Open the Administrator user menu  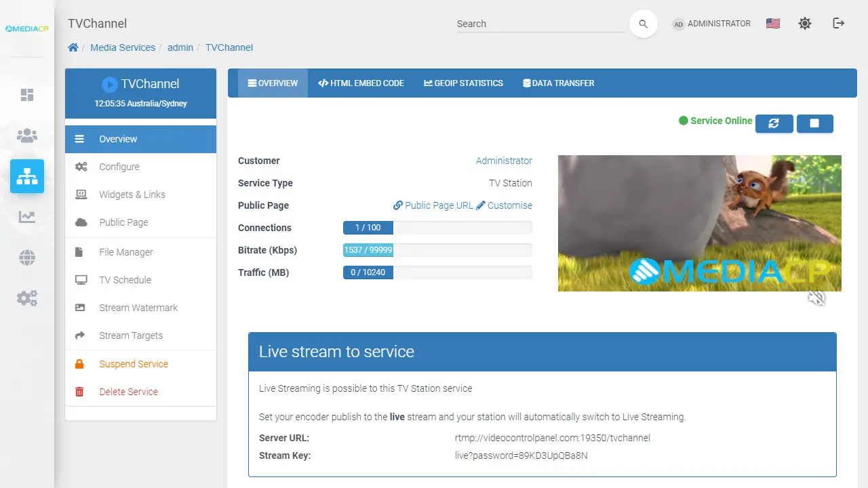pos(711,24)
